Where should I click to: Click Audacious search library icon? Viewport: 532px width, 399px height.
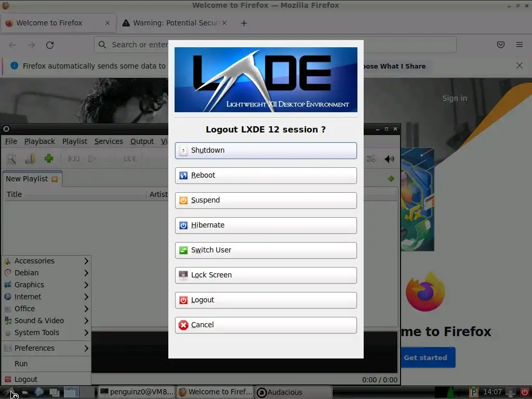tap(11, 159)
